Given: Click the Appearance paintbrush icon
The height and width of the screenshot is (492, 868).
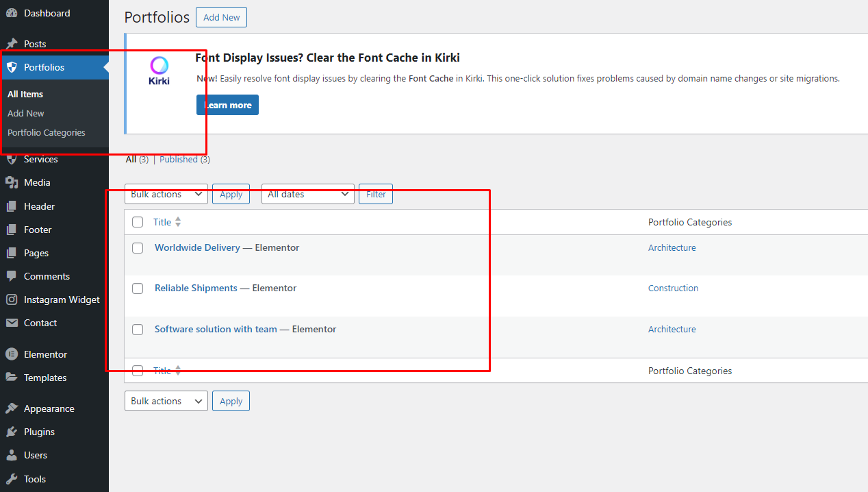Looking at the screenshot, I should coord(12,408).
